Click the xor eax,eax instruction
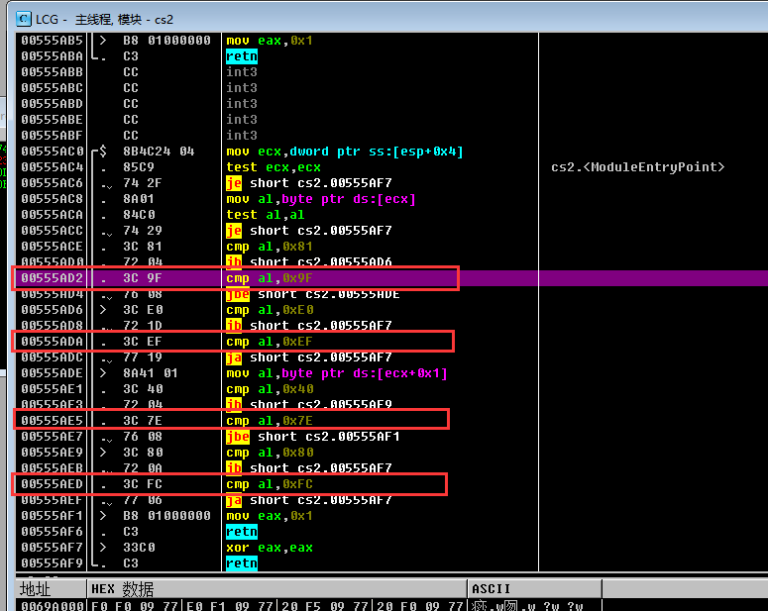 pyautogui.click(x=258, y=548)
